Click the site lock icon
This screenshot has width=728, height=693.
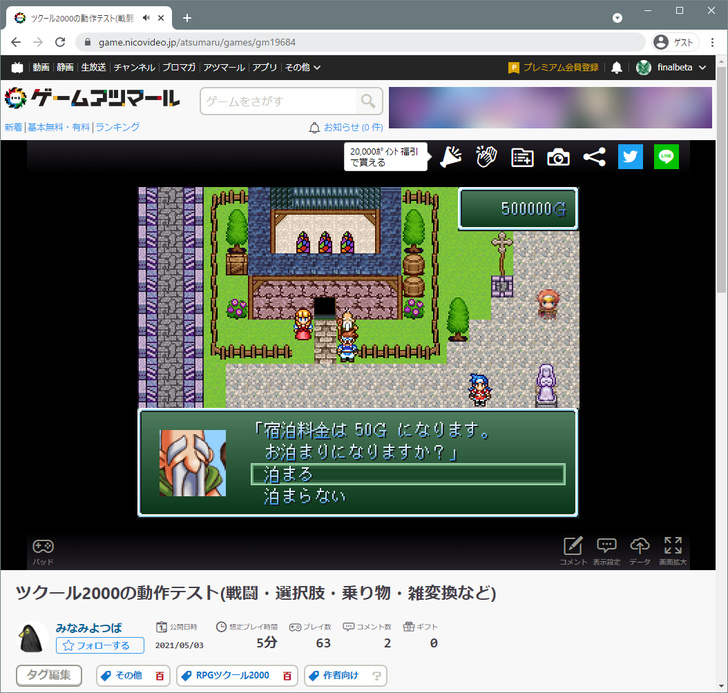tap(87, 42)
